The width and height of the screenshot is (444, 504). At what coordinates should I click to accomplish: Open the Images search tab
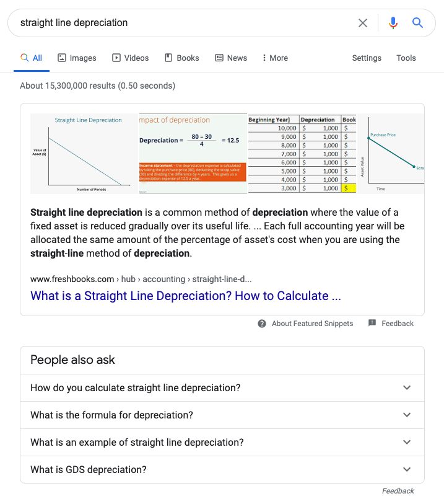coord(77,58)
